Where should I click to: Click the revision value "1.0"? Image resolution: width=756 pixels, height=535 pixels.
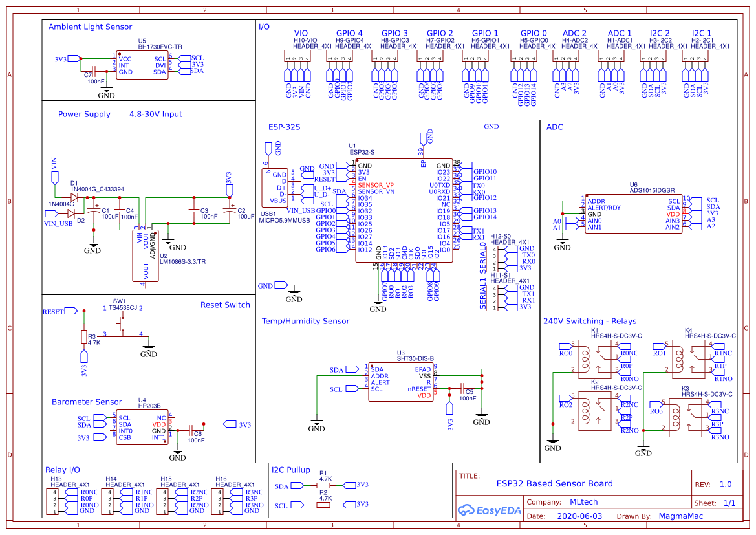726,485
